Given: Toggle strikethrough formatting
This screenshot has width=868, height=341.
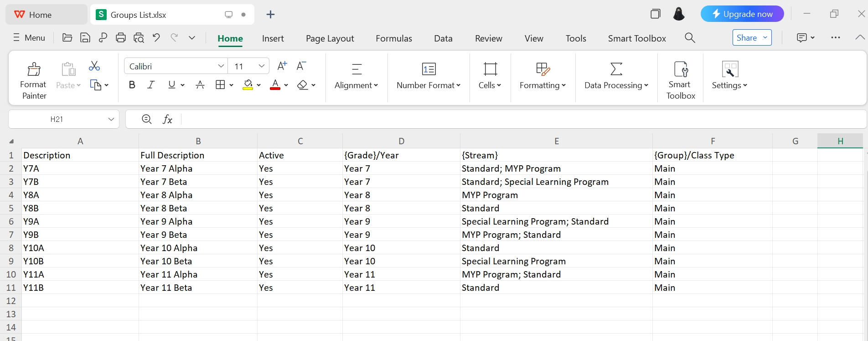Looking at the screenshot, I should (200, 85).
